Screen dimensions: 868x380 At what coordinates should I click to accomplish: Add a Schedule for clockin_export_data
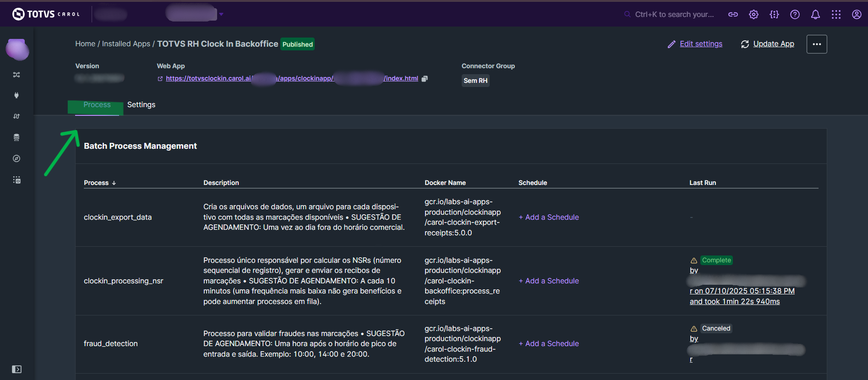[x=549, y=217]
